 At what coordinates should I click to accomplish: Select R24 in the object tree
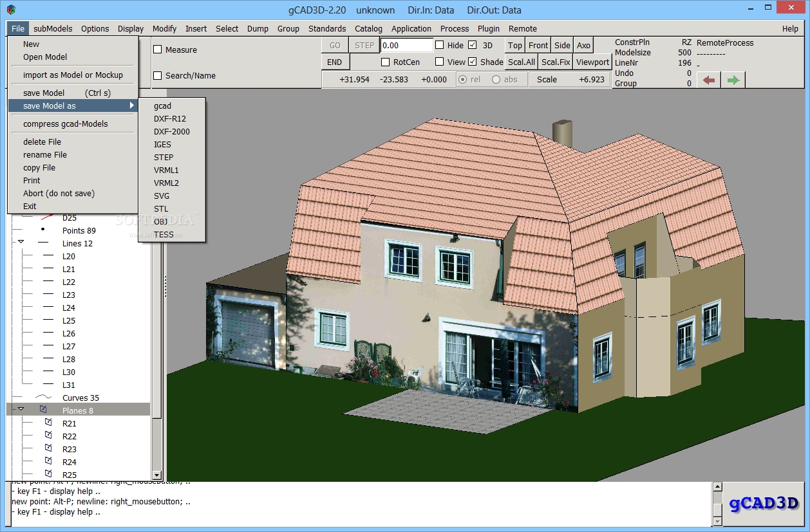(x=70, y=462)
